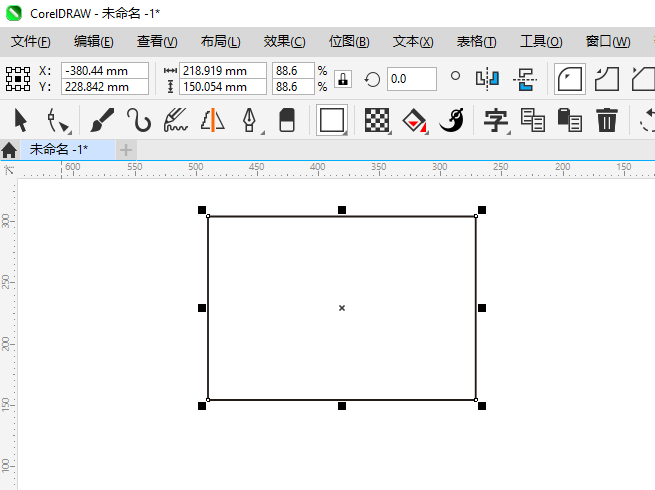Click the Copy icon
The image size is (655, 490).
[533, 120]
